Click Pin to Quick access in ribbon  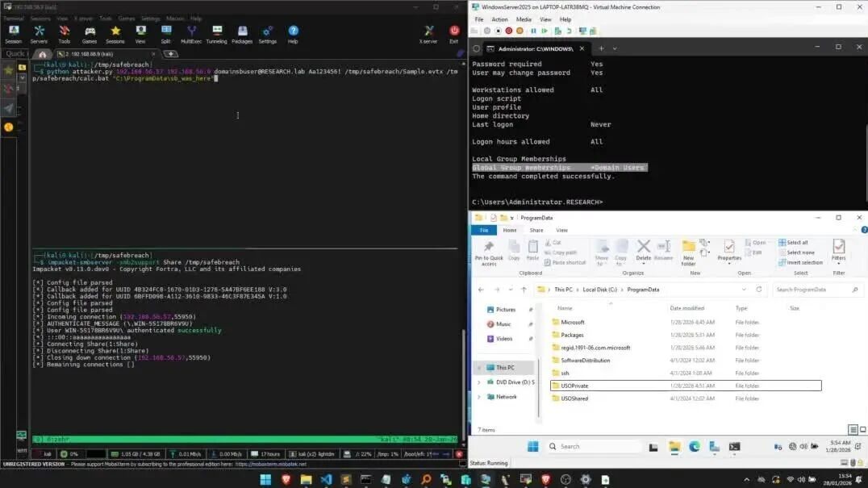click(x=489, y=253)
